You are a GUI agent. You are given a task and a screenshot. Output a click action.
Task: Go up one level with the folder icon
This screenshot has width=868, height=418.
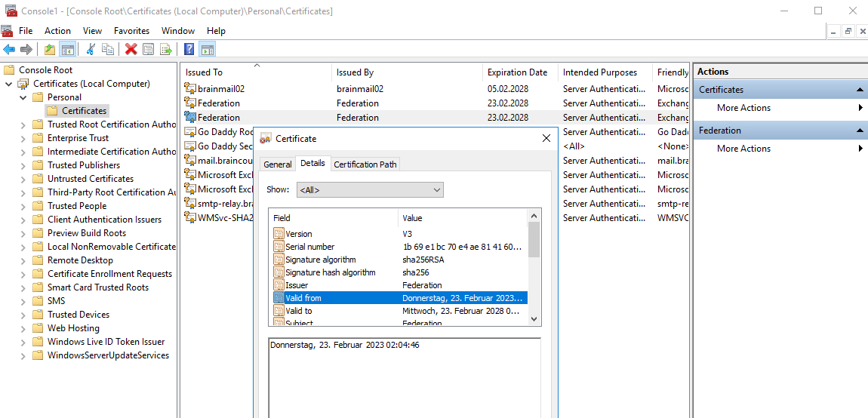click(50, 49)
